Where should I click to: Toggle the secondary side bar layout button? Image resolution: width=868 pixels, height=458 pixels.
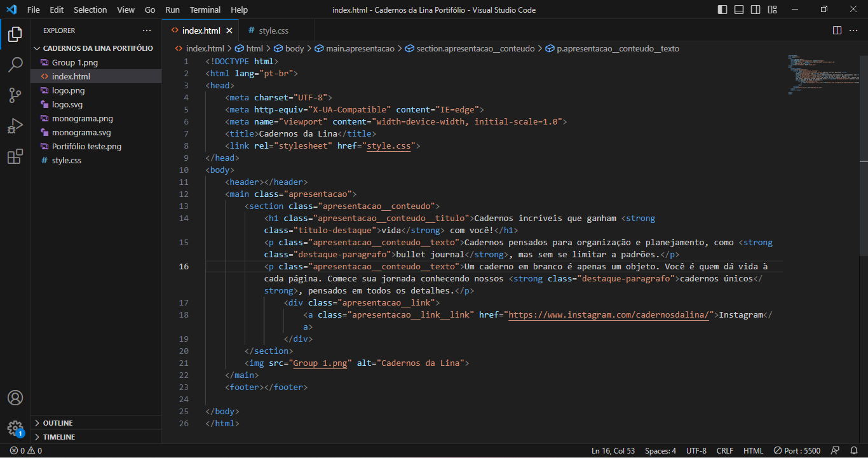point(756,10)
